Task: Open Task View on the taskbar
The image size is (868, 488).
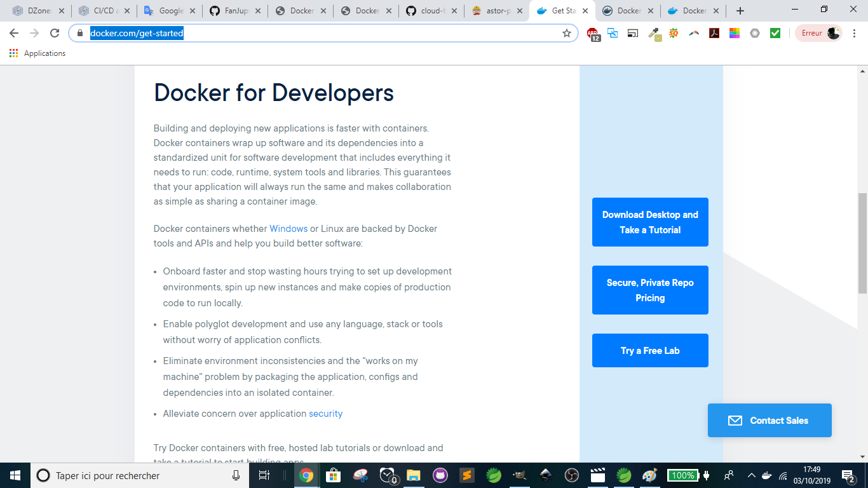Action: click(x=264, y=475)
